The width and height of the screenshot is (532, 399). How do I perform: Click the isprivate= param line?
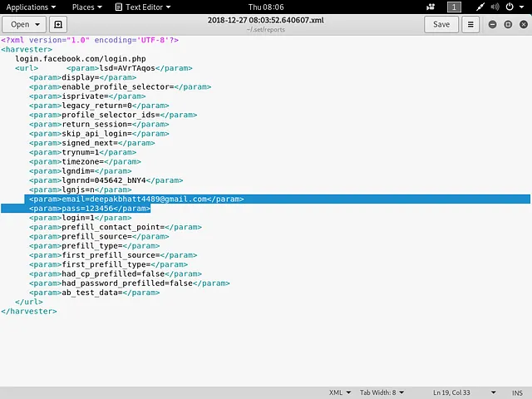click(87, 96)
